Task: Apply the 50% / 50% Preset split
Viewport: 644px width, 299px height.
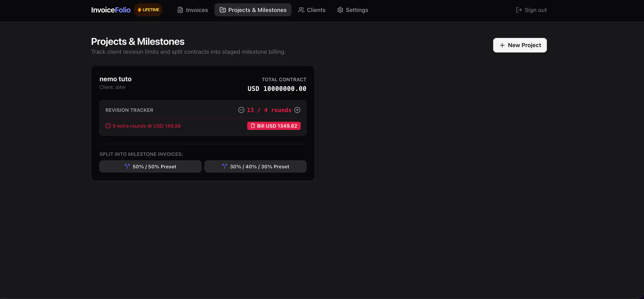Action: pyautogui.click(x=150, y=167)
